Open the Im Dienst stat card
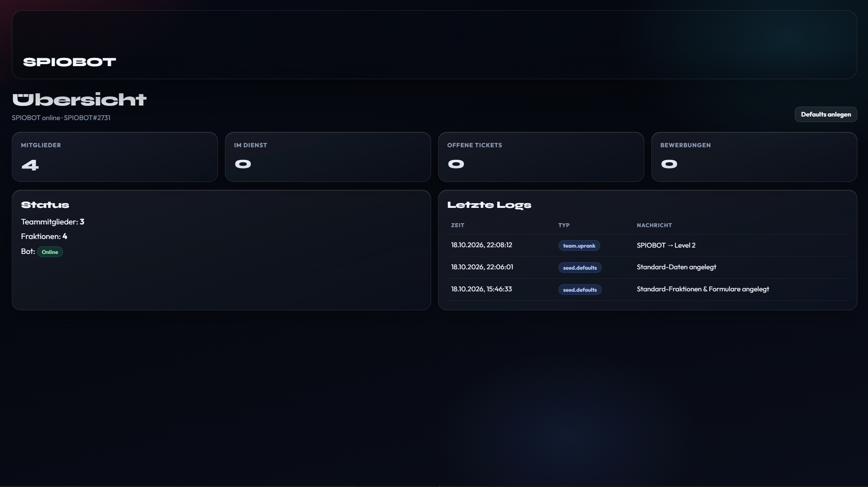 pyautogui.click(x=328, y=157)
